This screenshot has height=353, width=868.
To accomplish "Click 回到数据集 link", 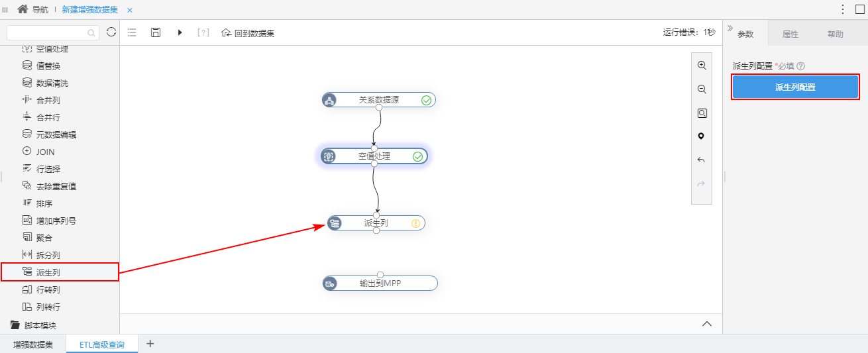I will pyautogui.click(x=248, y=32).
